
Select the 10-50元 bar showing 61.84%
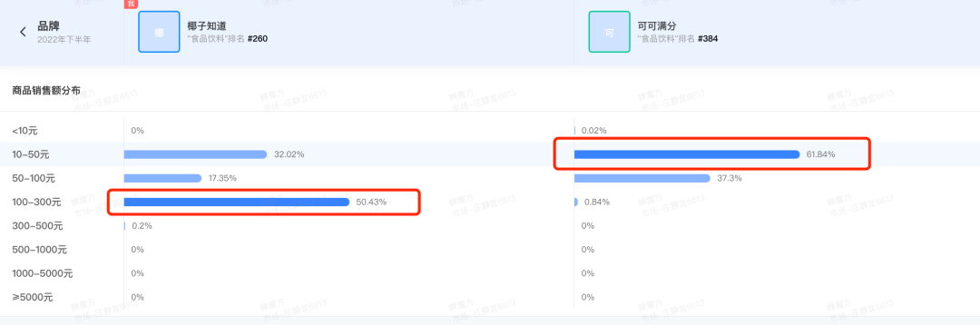(687, 154)
